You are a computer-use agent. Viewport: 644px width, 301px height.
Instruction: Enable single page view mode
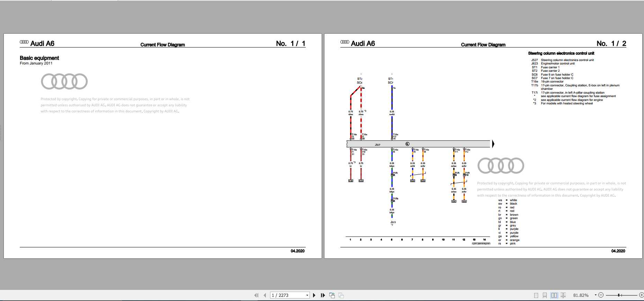click(x=536, y=295)
